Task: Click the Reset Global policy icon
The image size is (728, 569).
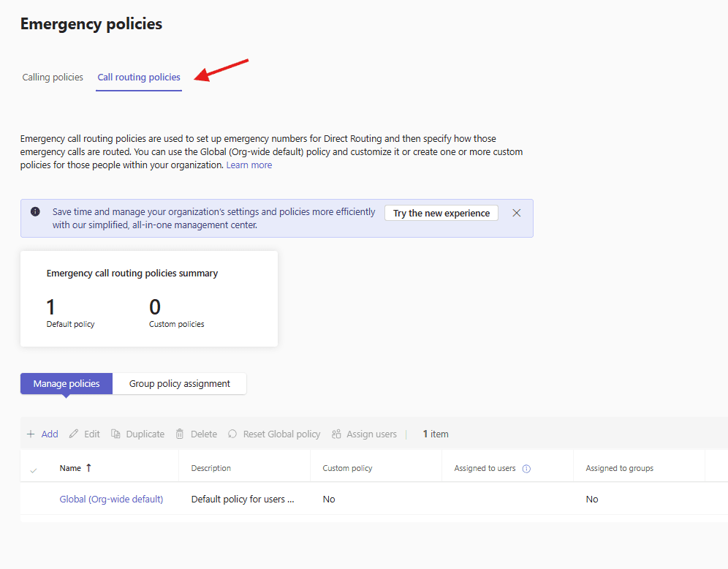Action: coord(232,434)
